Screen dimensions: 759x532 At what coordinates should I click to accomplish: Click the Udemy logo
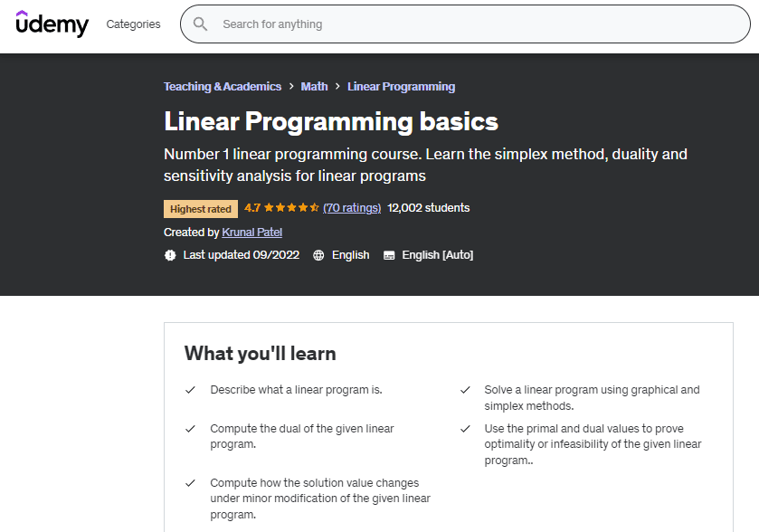[x=52, y=24]
